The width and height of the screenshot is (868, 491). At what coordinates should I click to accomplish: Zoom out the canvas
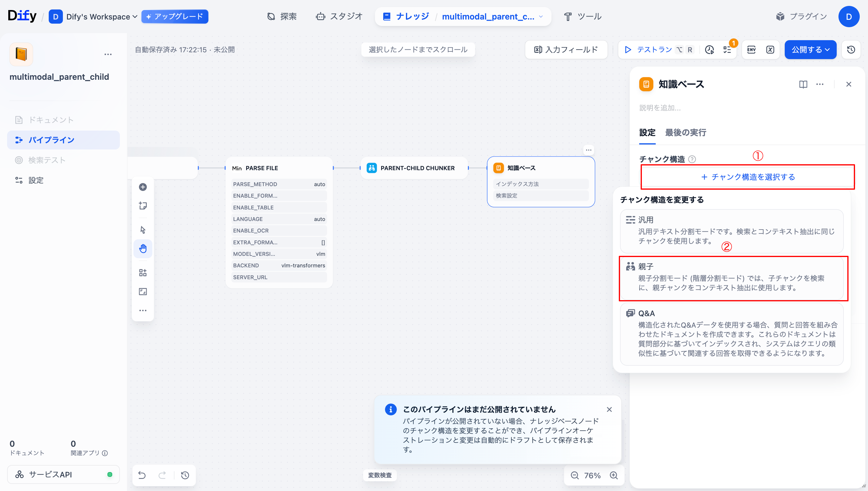pos(575,475)
